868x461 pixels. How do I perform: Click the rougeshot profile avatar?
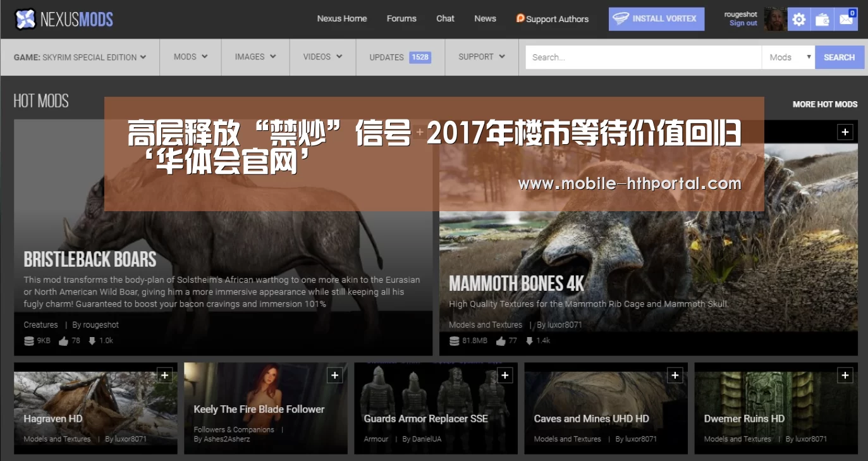pos(775,20)
